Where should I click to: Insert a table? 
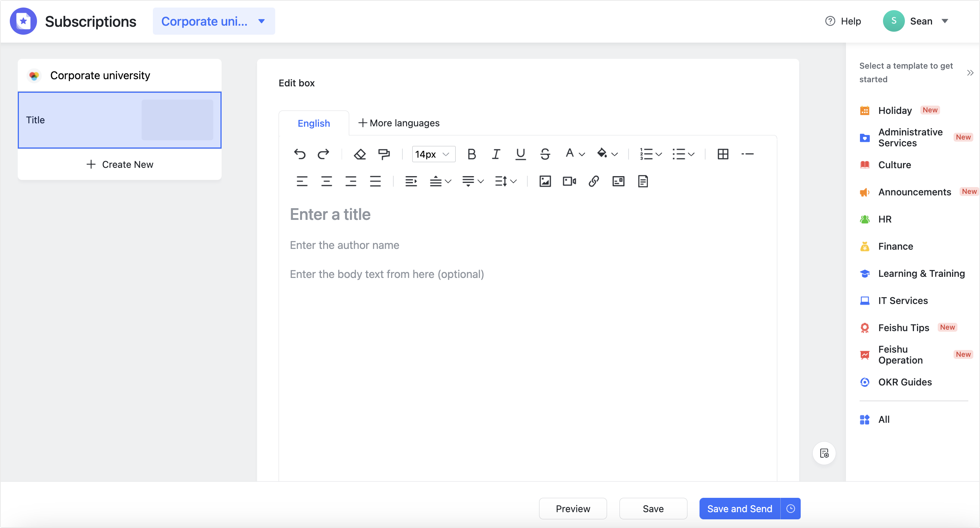click(723, 154)
